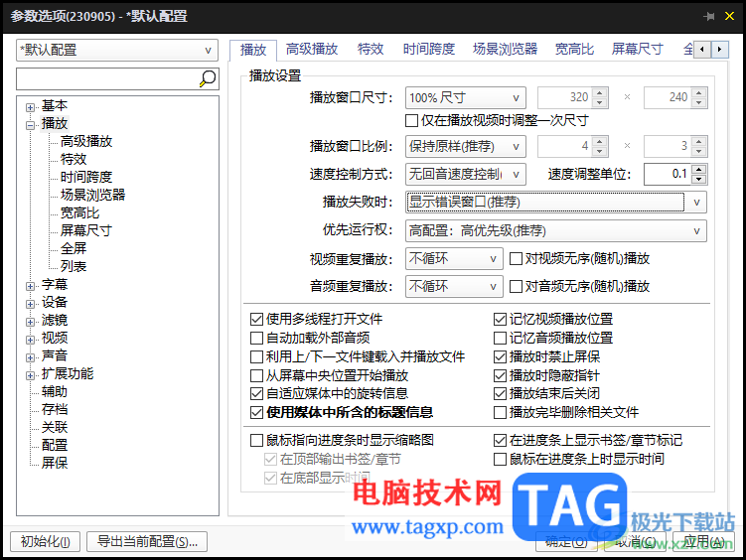Switch to the 屏幕尺寸 tab

(x=637, y=49)
